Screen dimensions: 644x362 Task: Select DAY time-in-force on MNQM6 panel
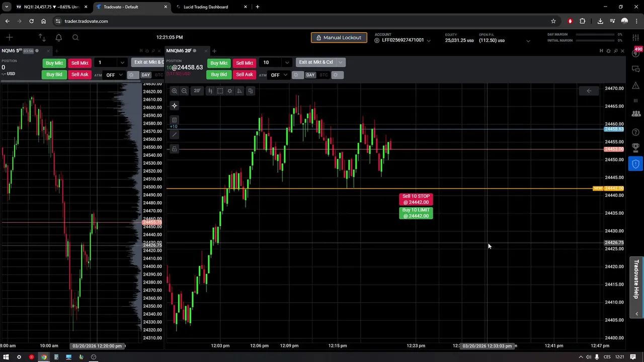coord(310,75)
